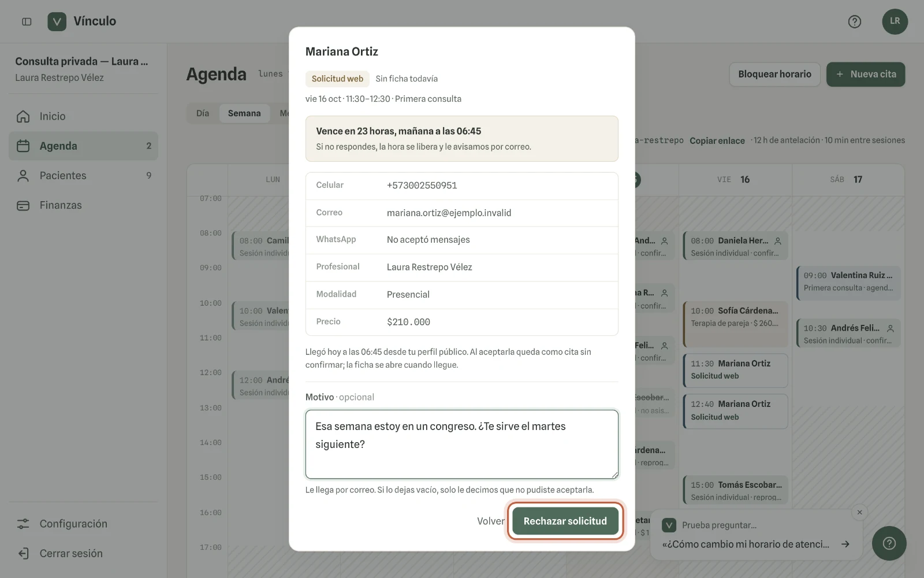Click Laura Restrepo Vélez in Profesional row
Screen dimensions: 924x578
[429, 267]
